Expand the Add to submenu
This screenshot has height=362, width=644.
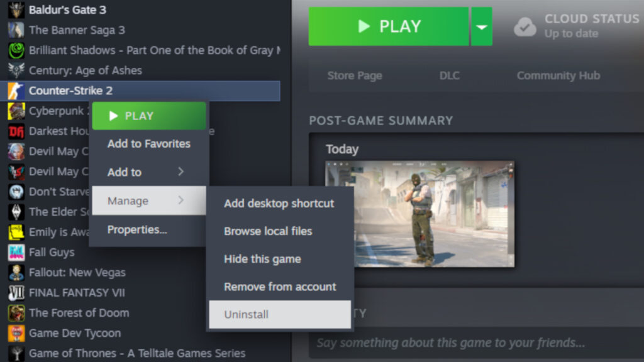(149, 172)
